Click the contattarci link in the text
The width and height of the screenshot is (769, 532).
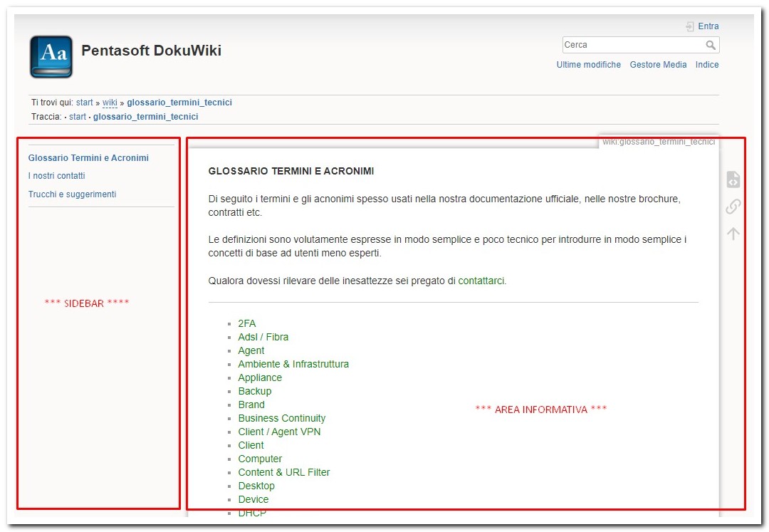click(x=481, y=281)
